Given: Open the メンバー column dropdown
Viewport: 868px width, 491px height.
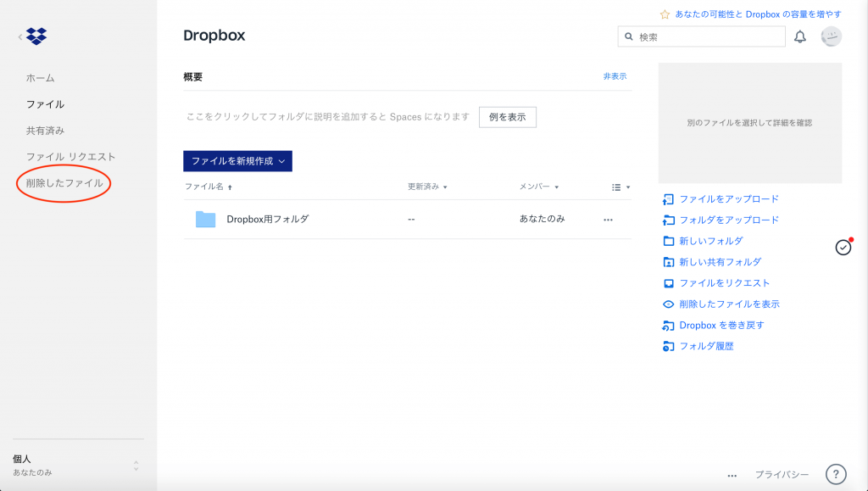Looking at the screenshot, I should click(539, 187).
